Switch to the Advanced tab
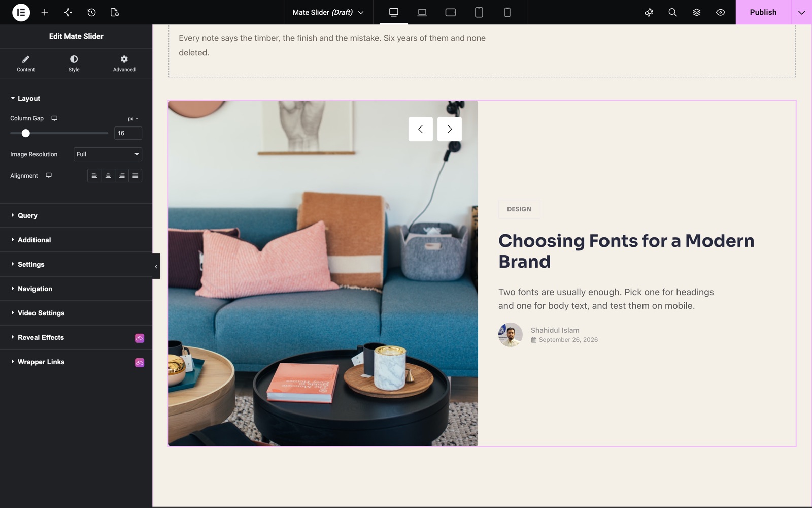Screen dimensions: 812x508 coord(124,63)
